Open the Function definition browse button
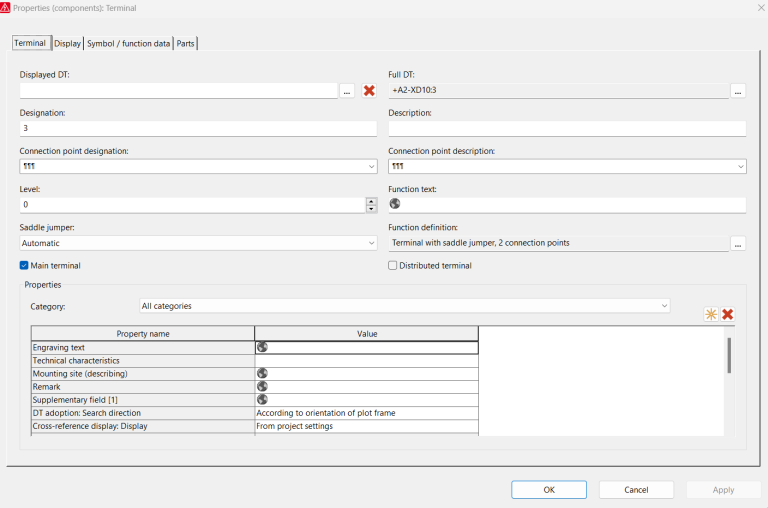Viewport: 768px width, 508px height. [738, 243]
